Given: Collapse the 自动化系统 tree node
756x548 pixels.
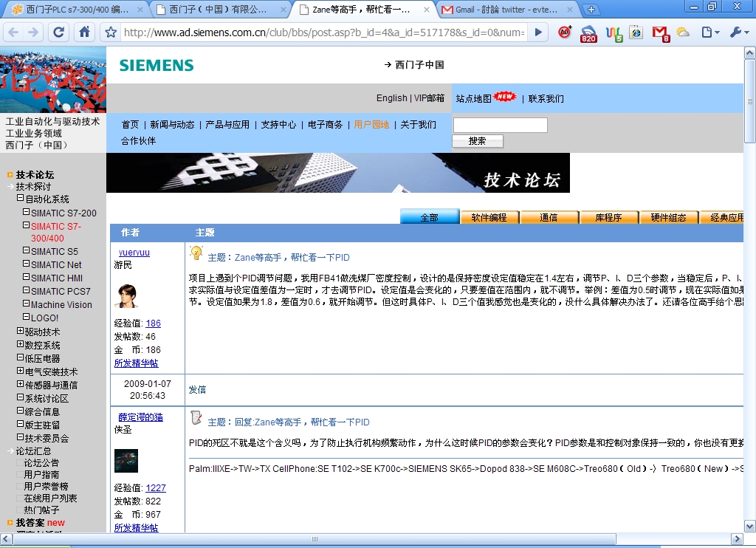Looking at the screenshot, I should [x=20, y=198].
